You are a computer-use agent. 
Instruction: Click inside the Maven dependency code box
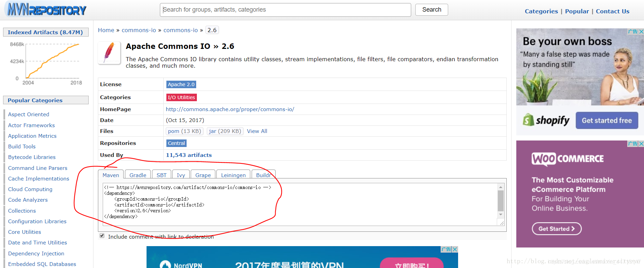(300, 204)
